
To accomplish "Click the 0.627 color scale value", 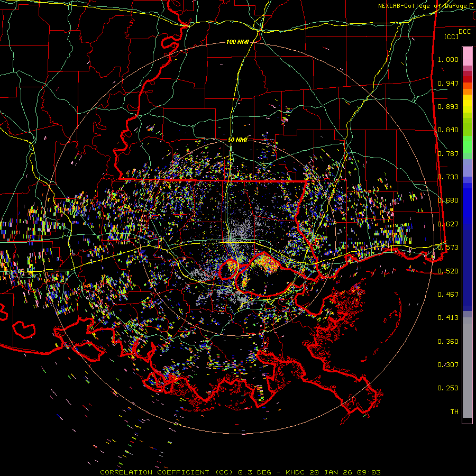I will click(x=448, y=224).
